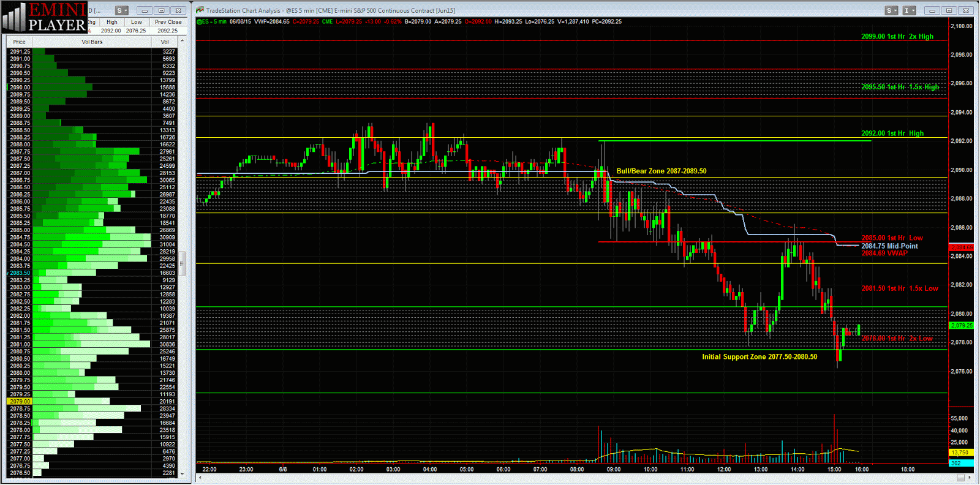Image resolution: width=980 pixels, height=485 pixels.
Task: Click the 6/8 date label on the time axis
Action: pyautogui.click(x=283, y=469)
